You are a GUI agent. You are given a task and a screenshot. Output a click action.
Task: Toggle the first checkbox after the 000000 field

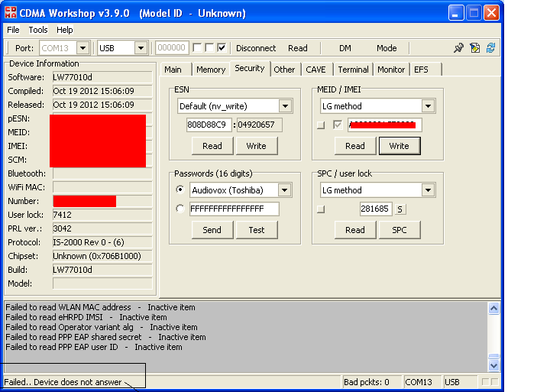(198, 47)
